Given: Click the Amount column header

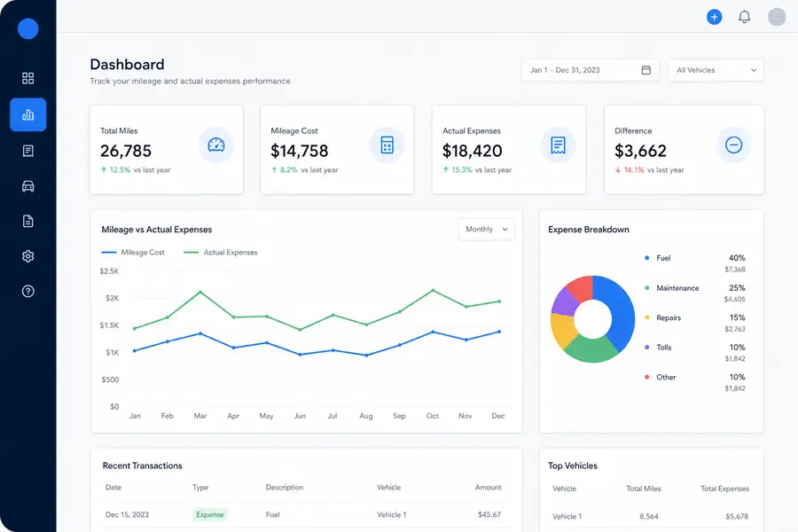Looking at the screenshot, I should [x=488, y=487].
